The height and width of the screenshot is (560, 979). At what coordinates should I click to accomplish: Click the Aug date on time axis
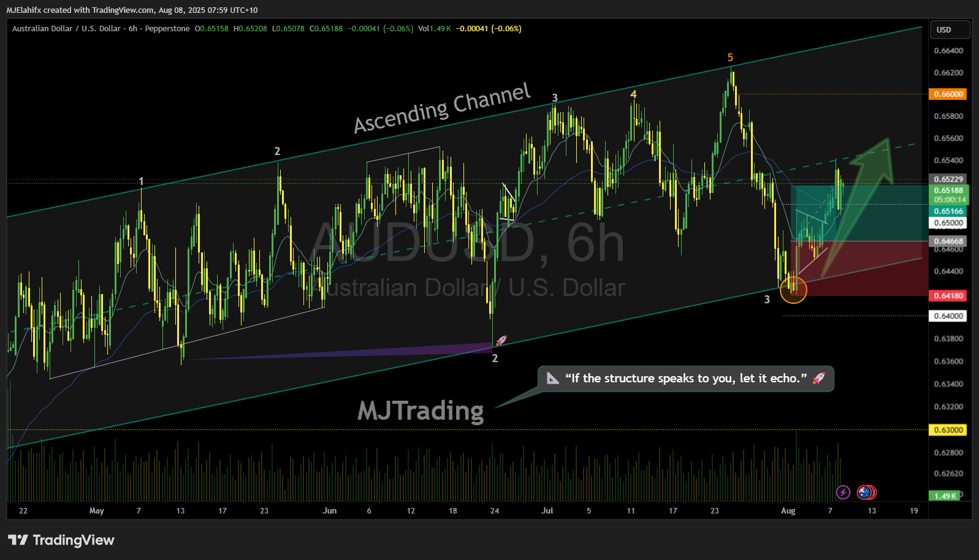coord(788,511)
